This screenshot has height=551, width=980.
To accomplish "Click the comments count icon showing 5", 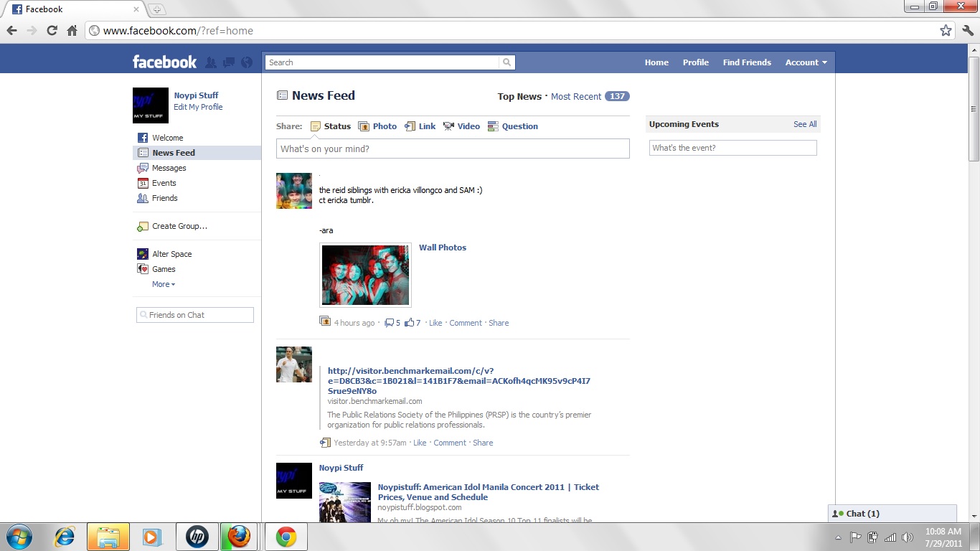I will click(x=390, y=323).
